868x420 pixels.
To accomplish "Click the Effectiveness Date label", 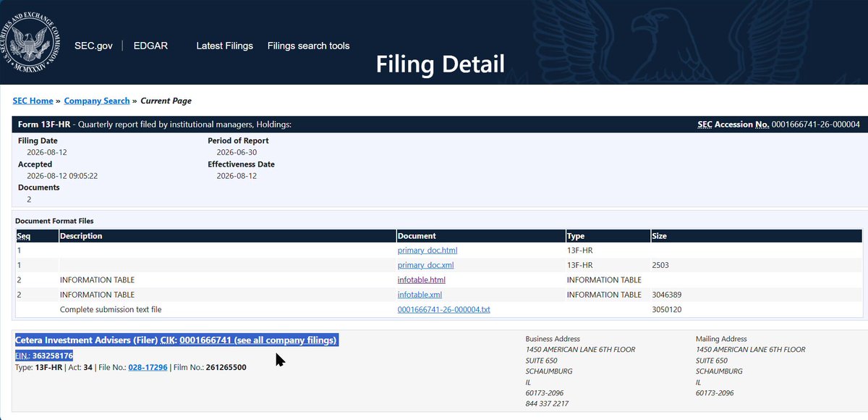I will coord(241,164).
